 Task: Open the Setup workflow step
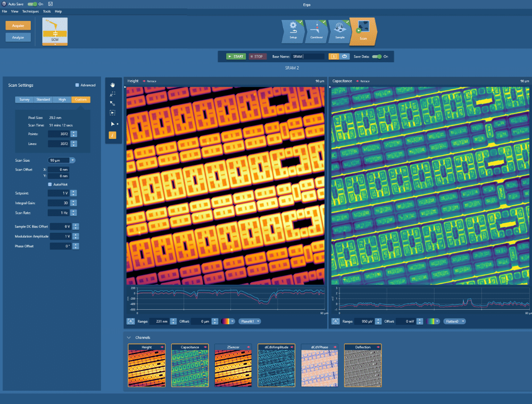point(294,31)
